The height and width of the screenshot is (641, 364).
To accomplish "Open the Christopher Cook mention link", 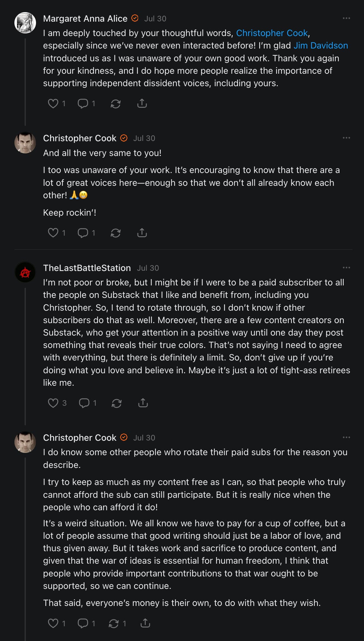I will tap(272, 33).
